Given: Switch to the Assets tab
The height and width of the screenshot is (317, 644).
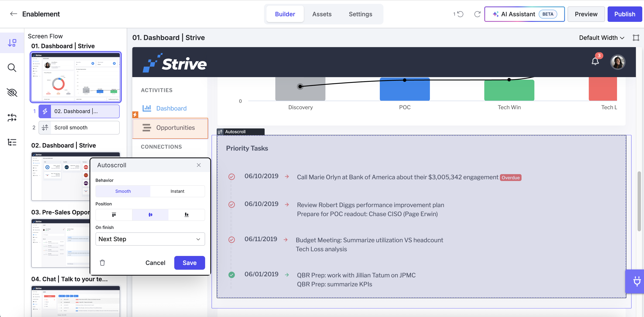Looking at the screenshot, I should (322, 14).
